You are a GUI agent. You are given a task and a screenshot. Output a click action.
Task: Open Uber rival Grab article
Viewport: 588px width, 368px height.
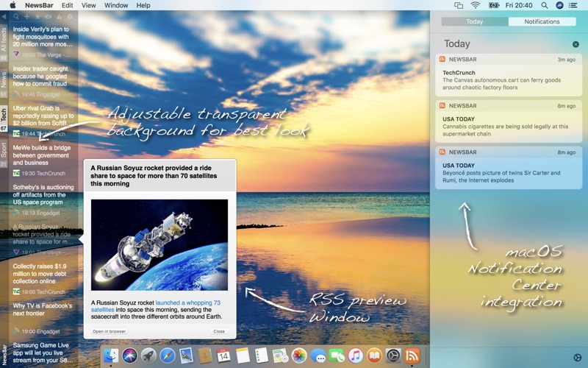(x=43, y=116)
